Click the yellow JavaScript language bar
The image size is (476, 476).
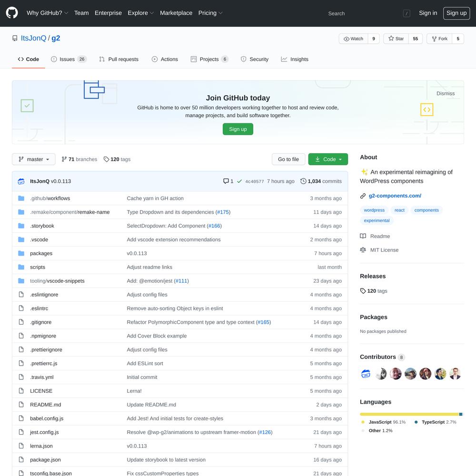[409, 414]
